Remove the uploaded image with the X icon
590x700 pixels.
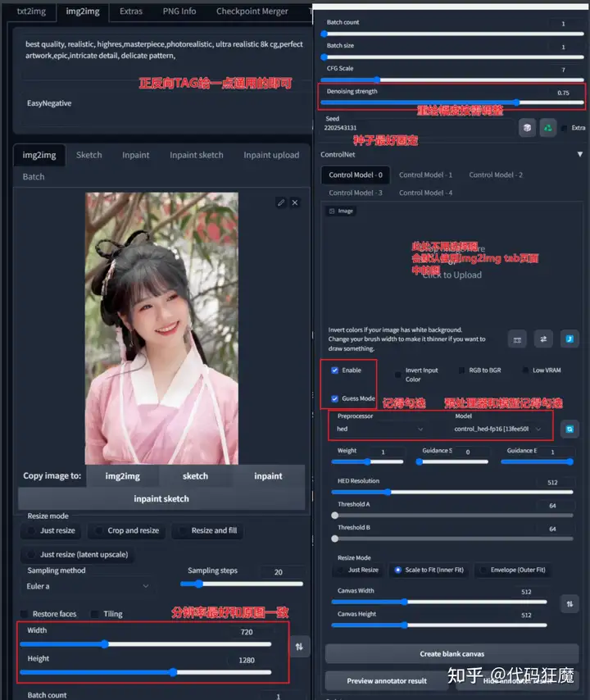pos(295,202)
